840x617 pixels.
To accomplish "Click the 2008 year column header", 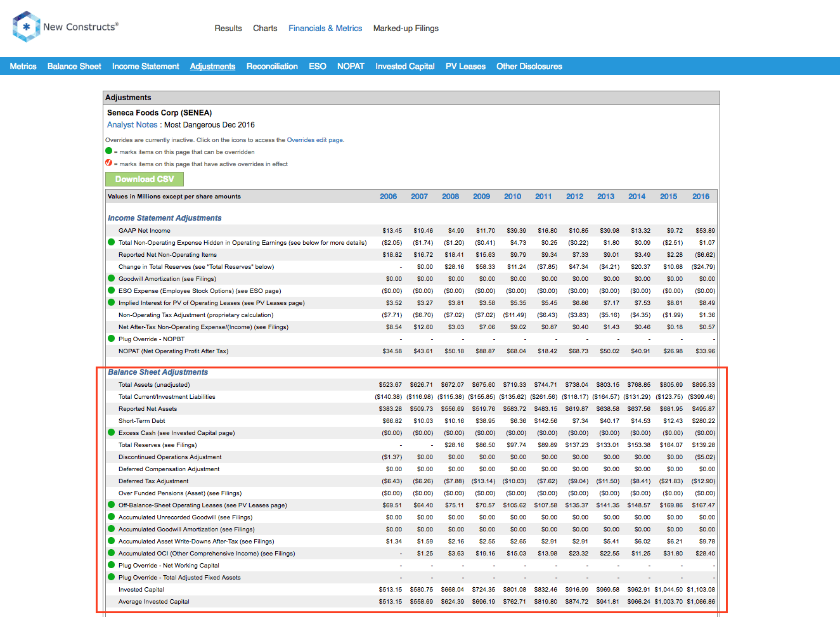I will pyautogui.click(x=451, y=197).
